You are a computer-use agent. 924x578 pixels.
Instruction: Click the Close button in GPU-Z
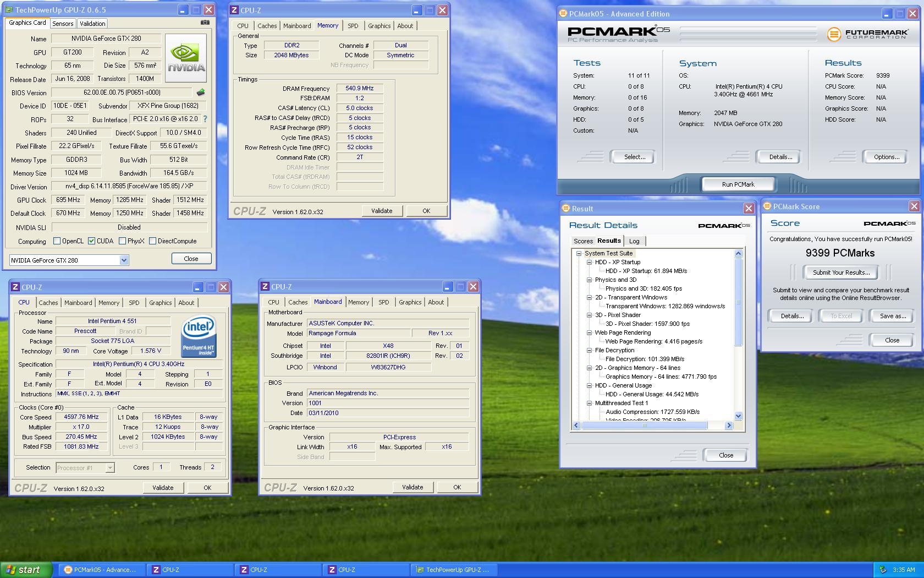click(x=191, y=259)
